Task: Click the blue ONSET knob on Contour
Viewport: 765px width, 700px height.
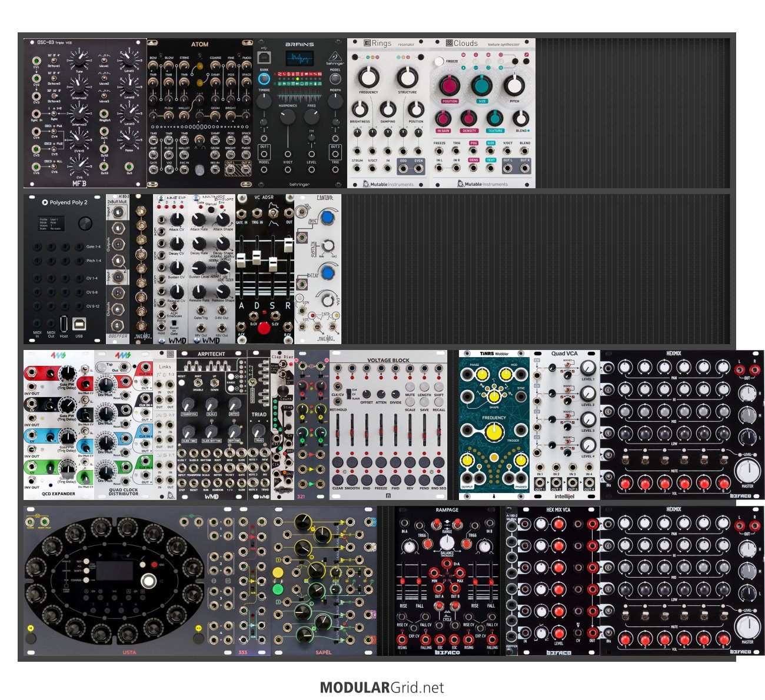Action: click(x=328, y=218)
